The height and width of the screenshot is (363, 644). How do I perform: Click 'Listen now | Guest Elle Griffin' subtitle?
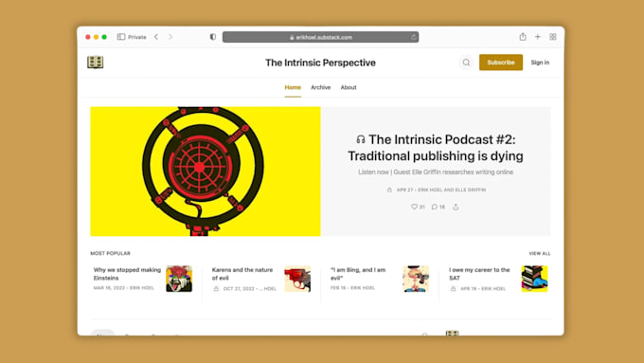tap(436, 172)
